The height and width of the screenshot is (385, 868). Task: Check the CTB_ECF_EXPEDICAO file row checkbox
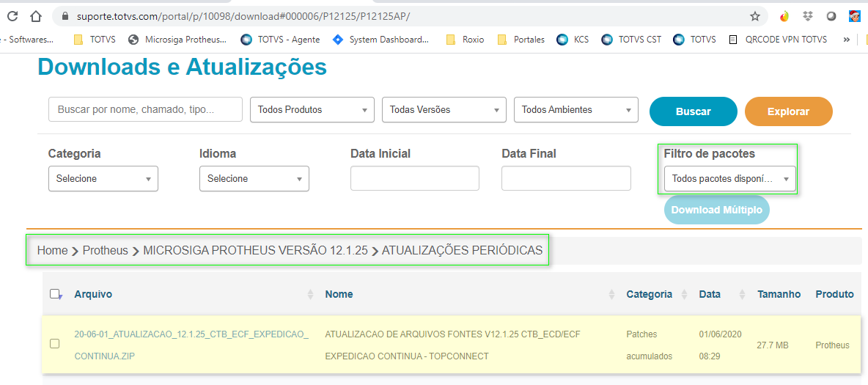pyautogui.click(x=55, y=344)
